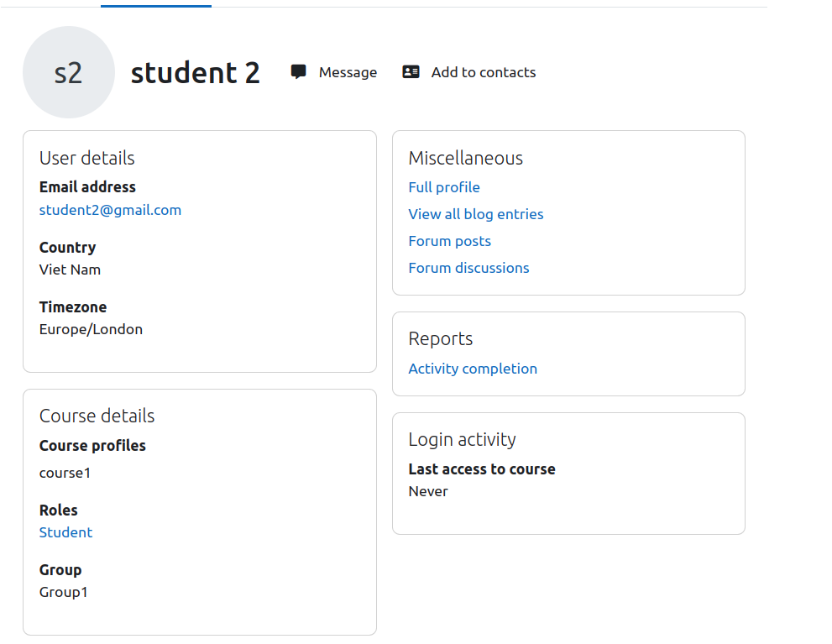Click the Reports section heading
The image size is (832, 644).
tap(441, 339)
